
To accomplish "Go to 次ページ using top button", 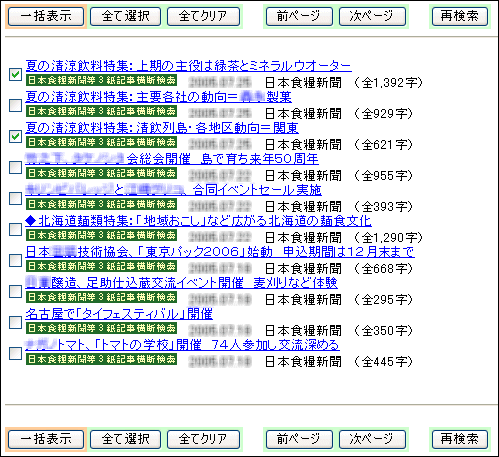I will pyautogui.click(x=372, y=16).
